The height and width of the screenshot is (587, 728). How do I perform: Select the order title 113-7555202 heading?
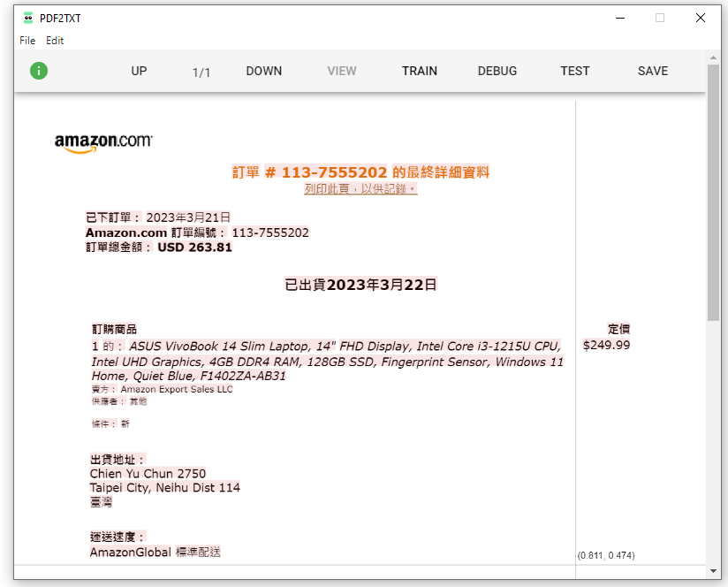[x=360, y=172]
